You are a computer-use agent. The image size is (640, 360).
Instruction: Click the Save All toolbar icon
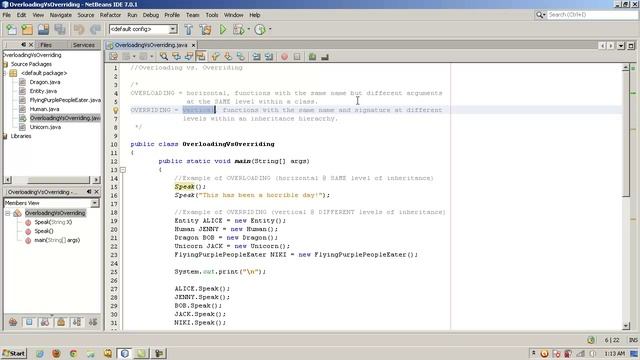(x=60, y=29)
